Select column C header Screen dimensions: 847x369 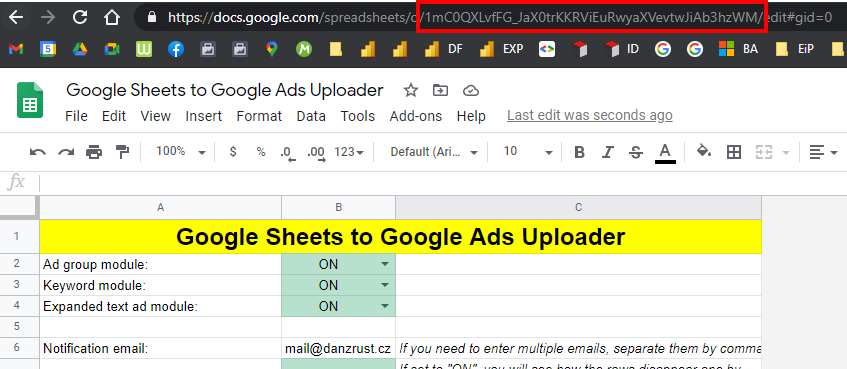tap(579, 207)
